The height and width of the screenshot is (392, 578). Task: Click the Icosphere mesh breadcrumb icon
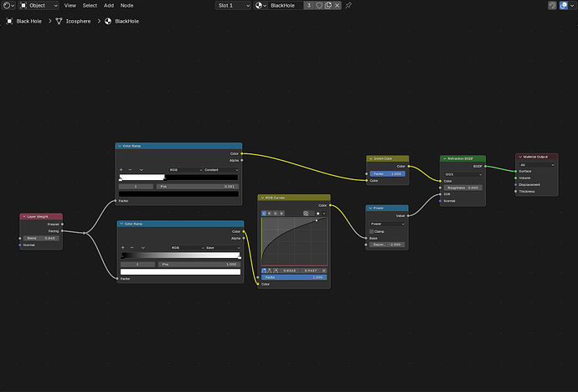click(59, 21)
